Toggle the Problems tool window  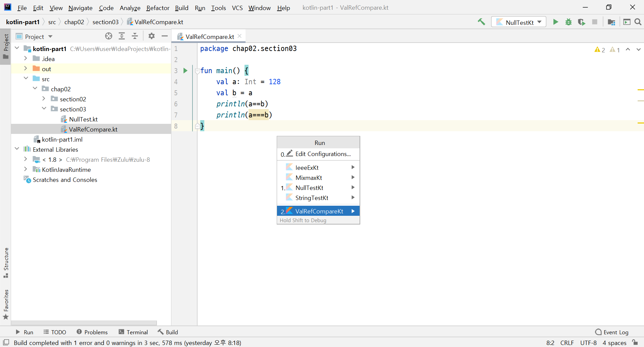point(92,332)
